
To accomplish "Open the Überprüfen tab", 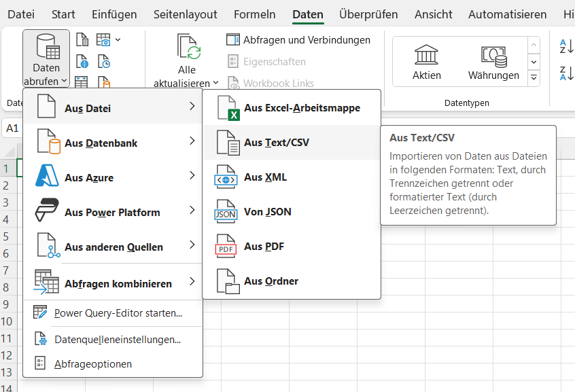I will (x=368, y=14).
